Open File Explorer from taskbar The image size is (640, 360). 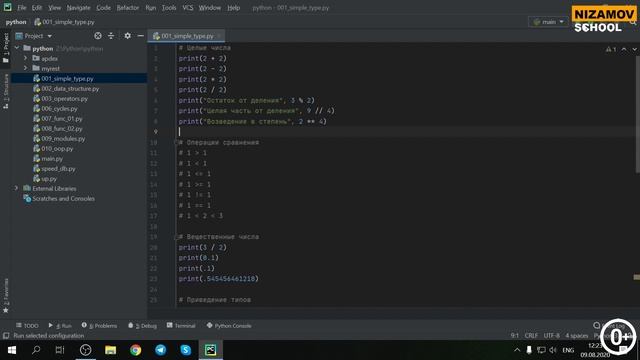point(111,350)
